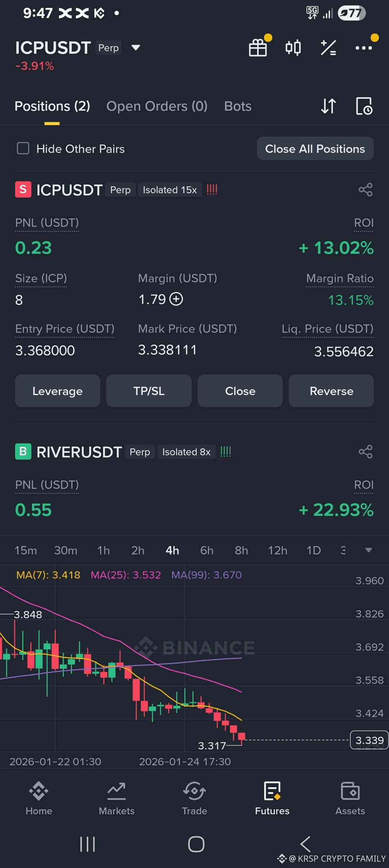
Task: Open the calculator plus-minus icon
Action: tap(328, 48)
